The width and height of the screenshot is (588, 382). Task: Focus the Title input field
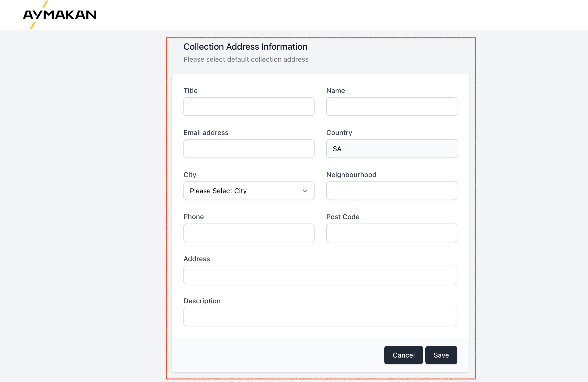(249, 106)
